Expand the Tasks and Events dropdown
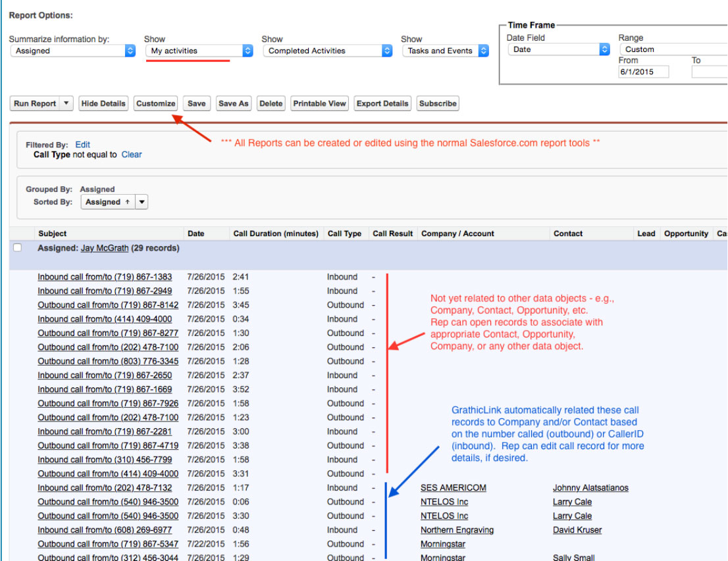Screen dimensions: 728x561 click(x=446, y=51)
